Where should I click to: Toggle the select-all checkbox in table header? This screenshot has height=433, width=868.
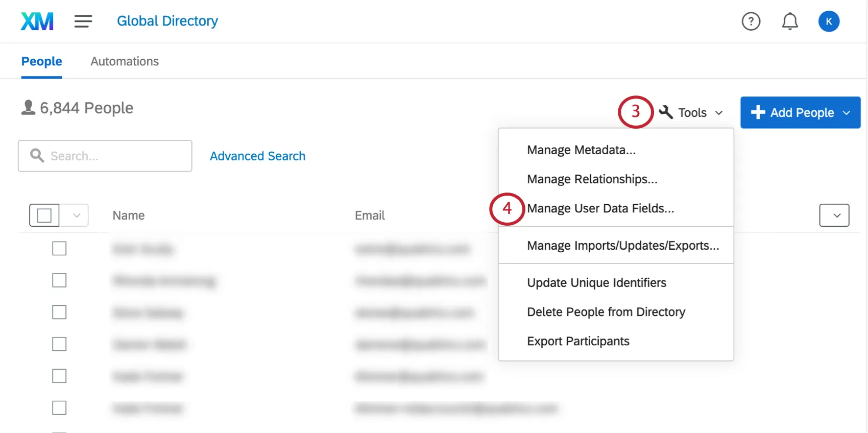[44, 215]
